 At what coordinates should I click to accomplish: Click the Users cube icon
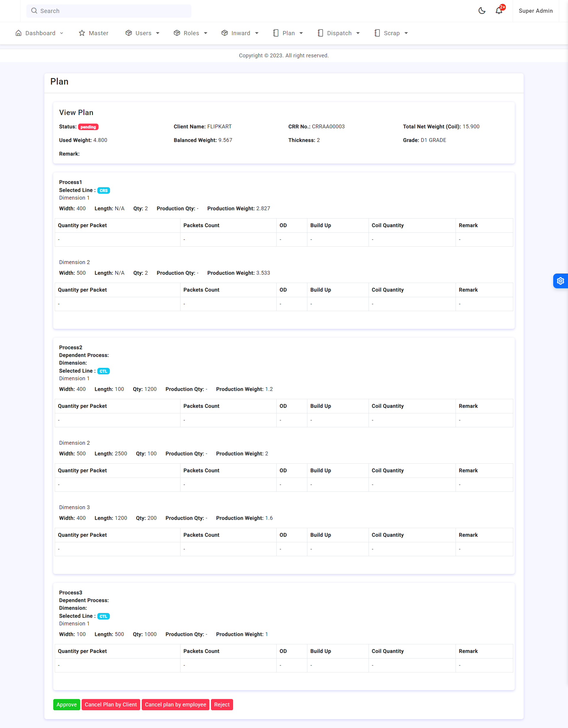129,33
